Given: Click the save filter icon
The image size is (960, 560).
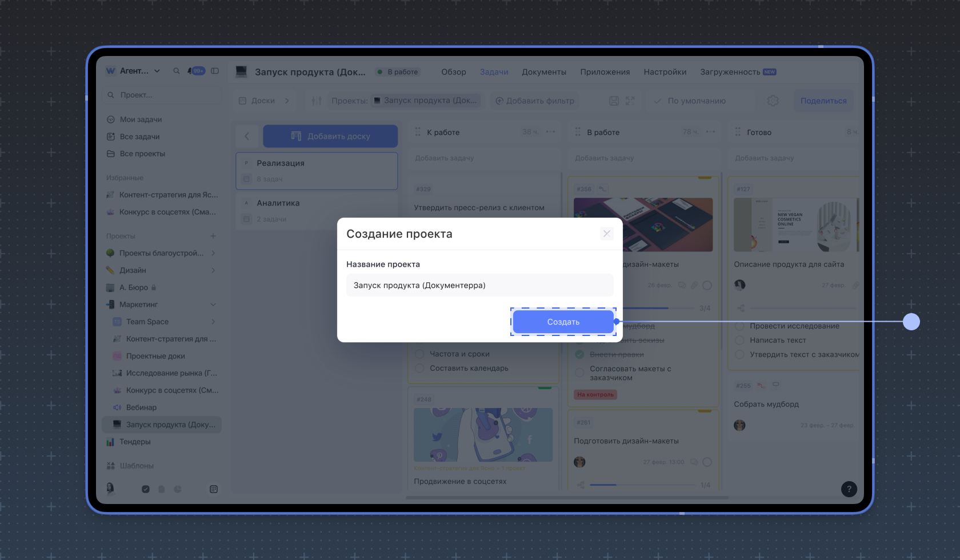Looking at the screenshot, I should pyautogui.click(x=614, y=101).
